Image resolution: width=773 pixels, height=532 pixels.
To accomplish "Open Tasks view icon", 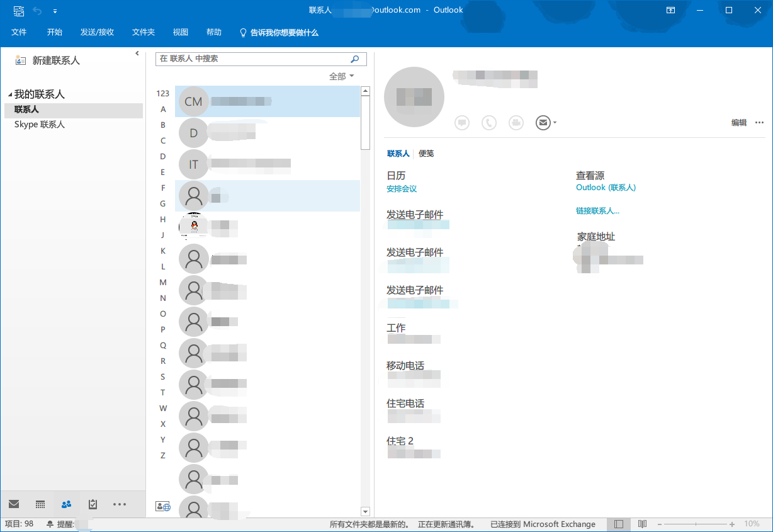I will coord(93,504).
